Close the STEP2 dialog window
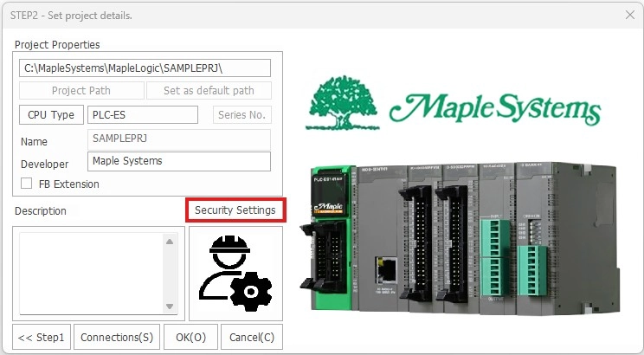This screenshot has width=644, height=355. pos(629,16)
